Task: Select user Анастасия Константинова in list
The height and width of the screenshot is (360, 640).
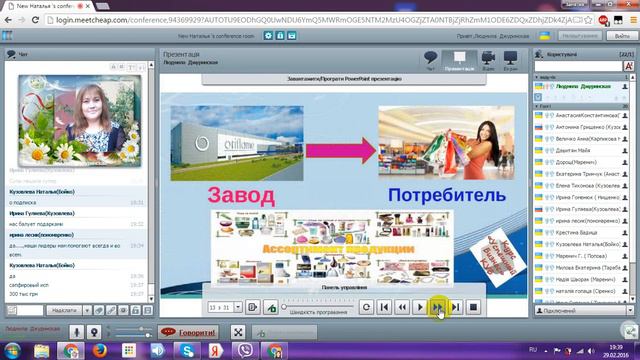Action: 582,116
